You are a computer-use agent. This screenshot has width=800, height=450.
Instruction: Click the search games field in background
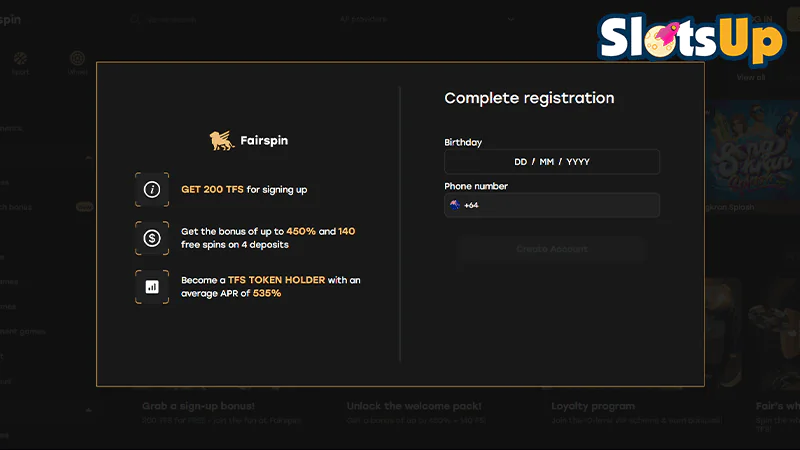pyautogui.click(x=171, y=19)
